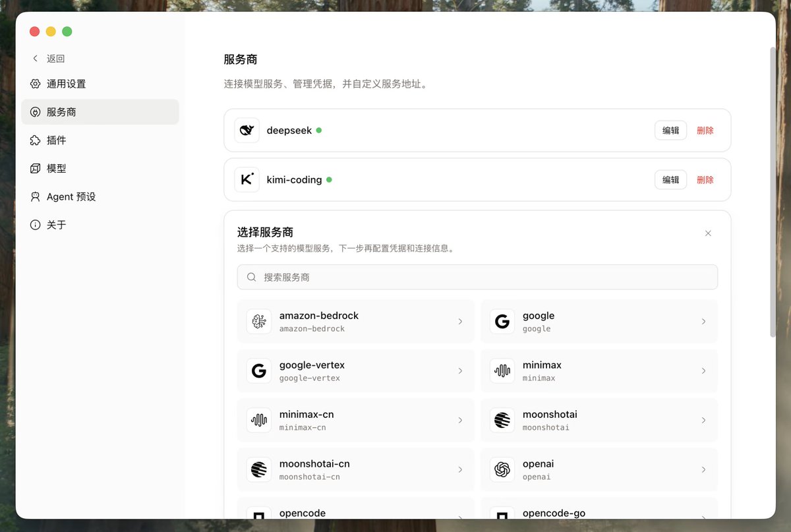Expand openai row chevron

pos(703,469)
